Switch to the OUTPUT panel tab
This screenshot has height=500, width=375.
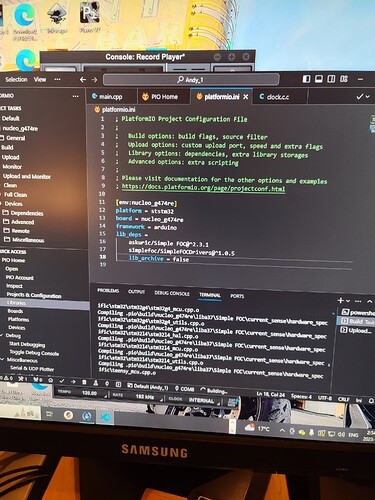(136, 292)
